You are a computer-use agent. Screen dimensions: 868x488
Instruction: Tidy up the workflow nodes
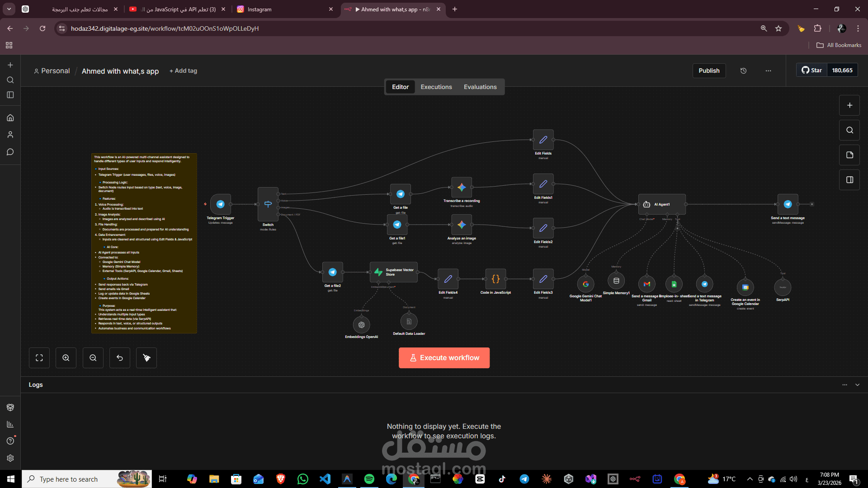(x=146, y=358)
